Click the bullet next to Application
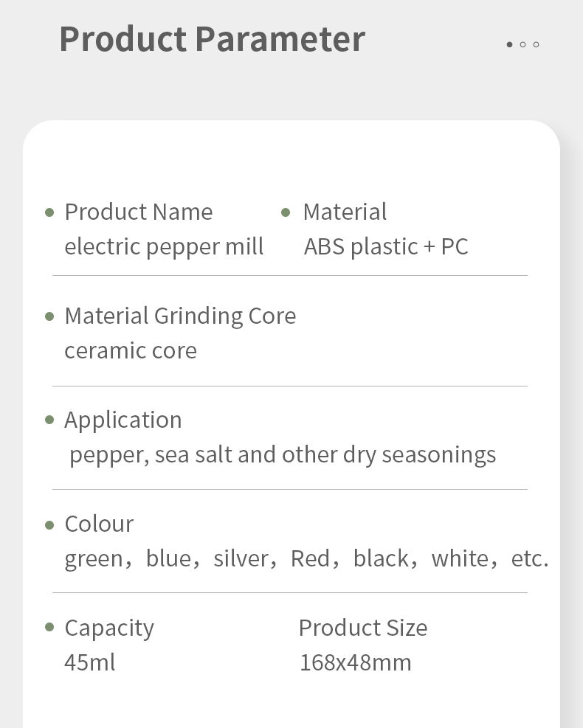Viewport: 583px width, 728px height. tap(49, 420)
